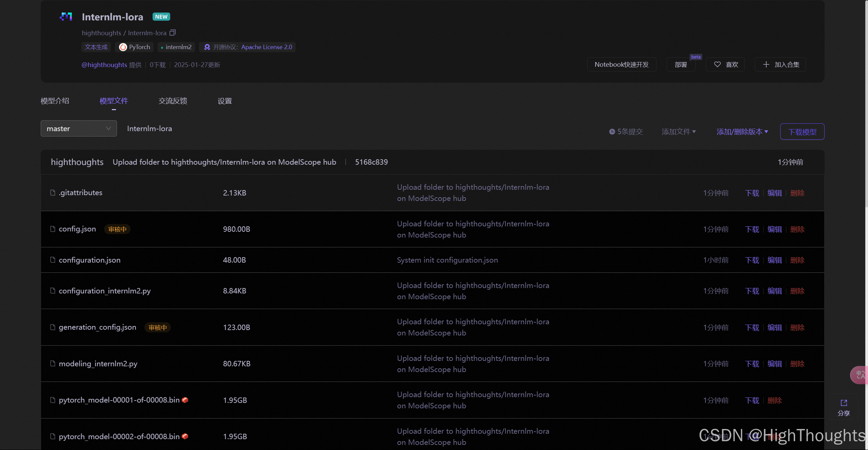Delete pytorch_model-00001-of-00008.bin
Image resolution: width=868 pixels, height=450 pixels.
[x=775, y=400]
